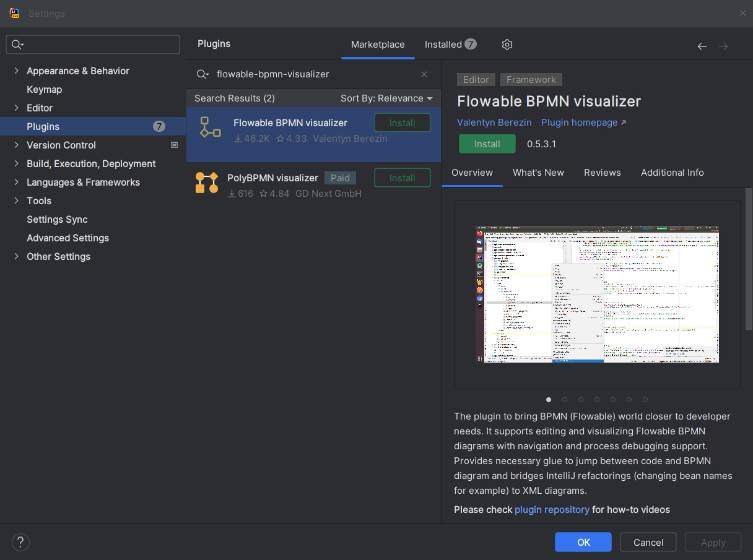Click the Editor tag
753x560 pixels.
(x=476, y=79)
